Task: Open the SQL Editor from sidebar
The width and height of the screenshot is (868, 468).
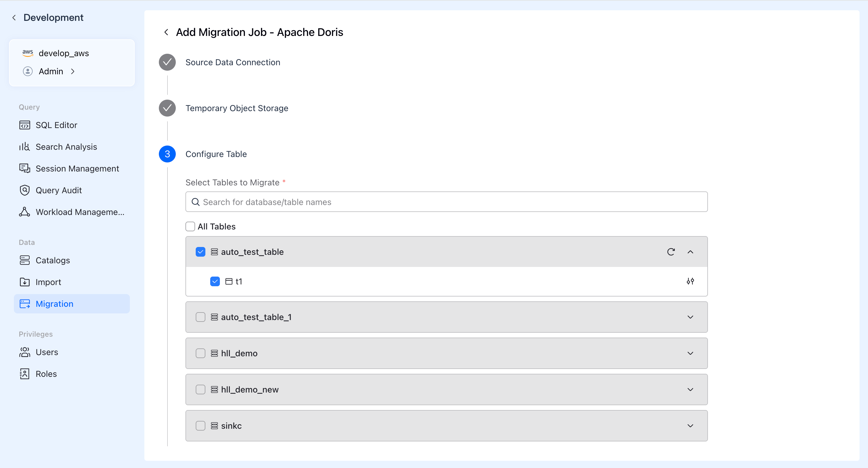Action: coord(56,125)
